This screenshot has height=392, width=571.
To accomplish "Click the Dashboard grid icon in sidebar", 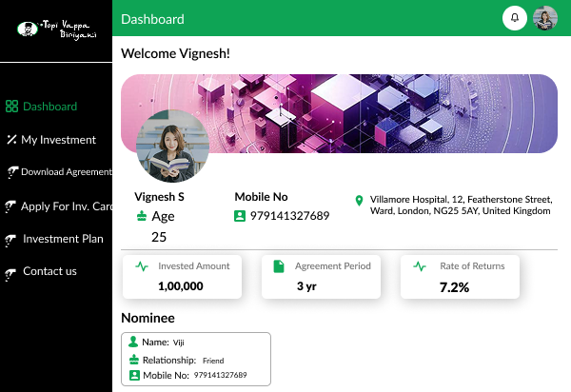I will click(x=11, y=107).
